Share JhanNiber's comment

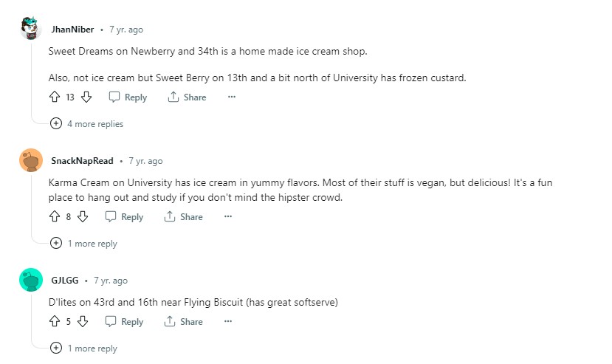[187, 97]
